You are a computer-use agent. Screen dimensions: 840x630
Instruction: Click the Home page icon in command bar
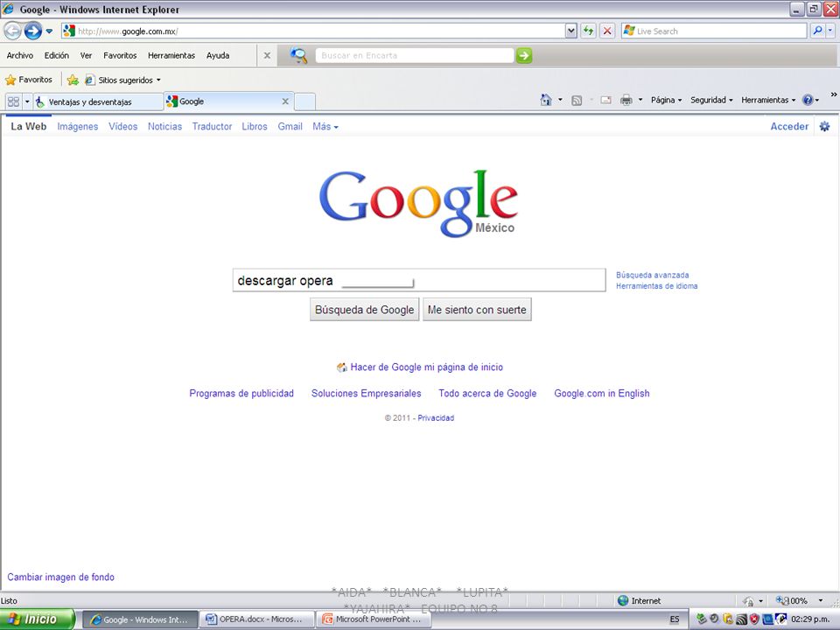(546, 100)
